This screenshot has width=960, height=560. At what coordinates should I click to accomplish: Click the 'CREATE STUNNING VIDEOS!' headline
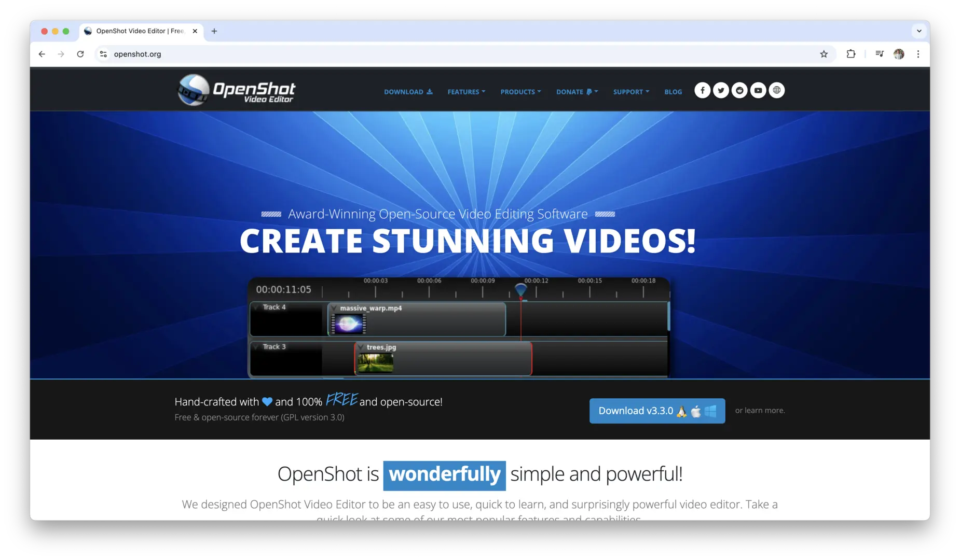pyautogui.click(x=468, y=241)
